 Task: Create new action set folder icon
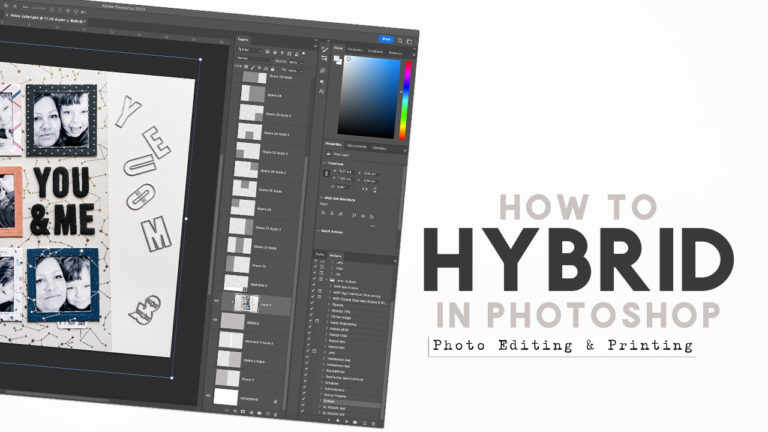(355, 422)
